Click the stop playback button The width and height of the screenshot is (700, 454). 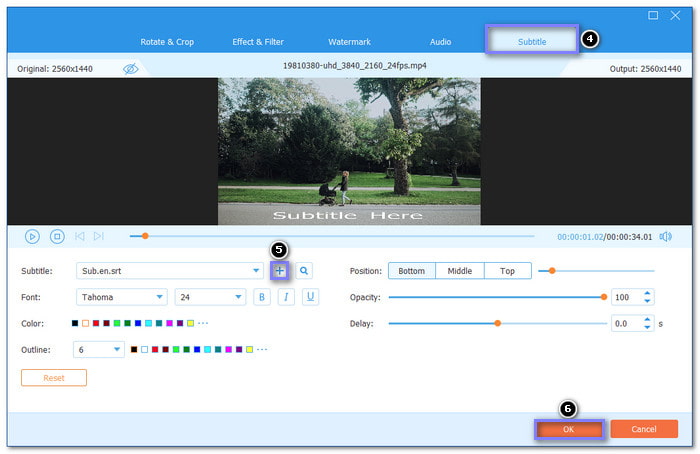click(x=57, y=236)
